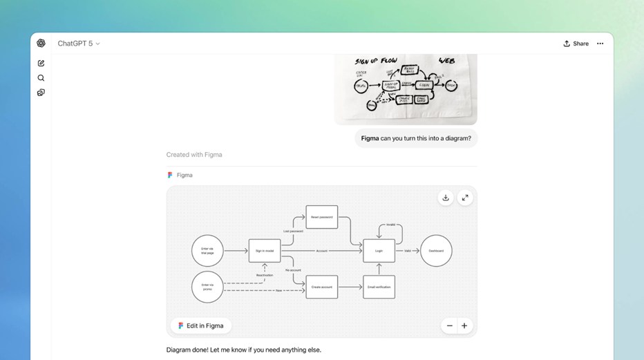
Task: Click the ChatGPT logo icon
Action: 41,43
